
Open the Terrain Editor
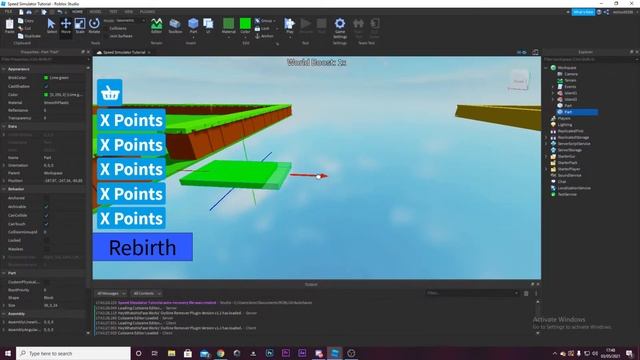[x=156, y=26]
